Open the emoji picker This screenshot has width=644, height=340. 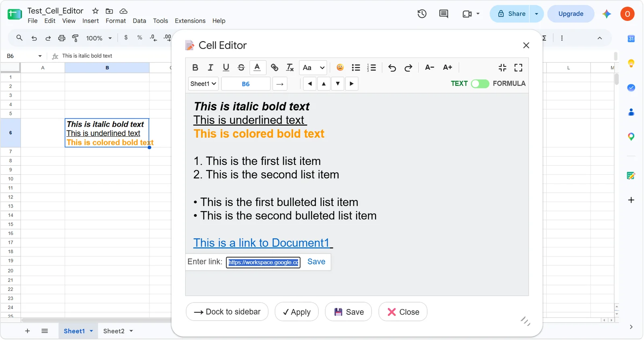tap(340, 67)
